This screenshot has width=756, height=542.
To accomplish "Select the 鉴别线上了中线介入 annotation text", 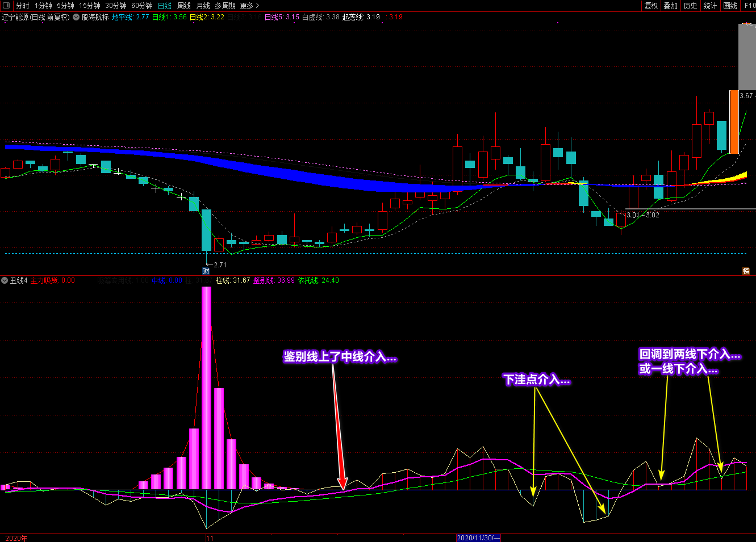I will 340,357.
